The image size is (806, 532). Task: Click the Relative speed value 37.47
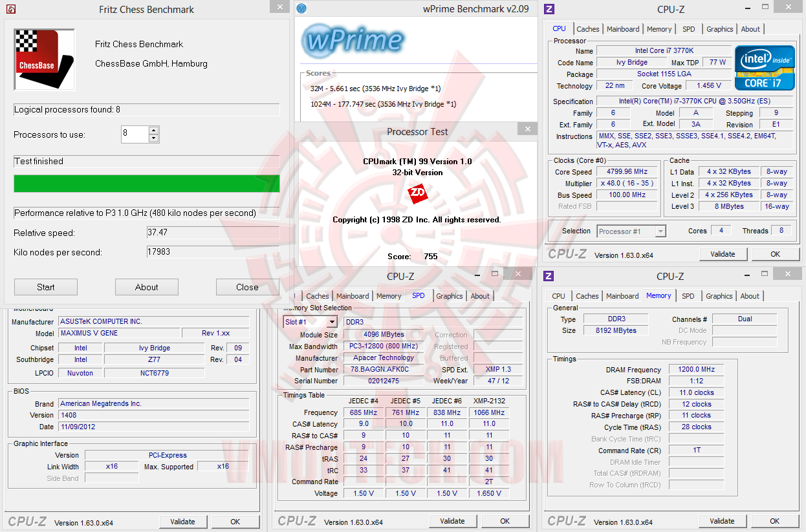(213, 233)
